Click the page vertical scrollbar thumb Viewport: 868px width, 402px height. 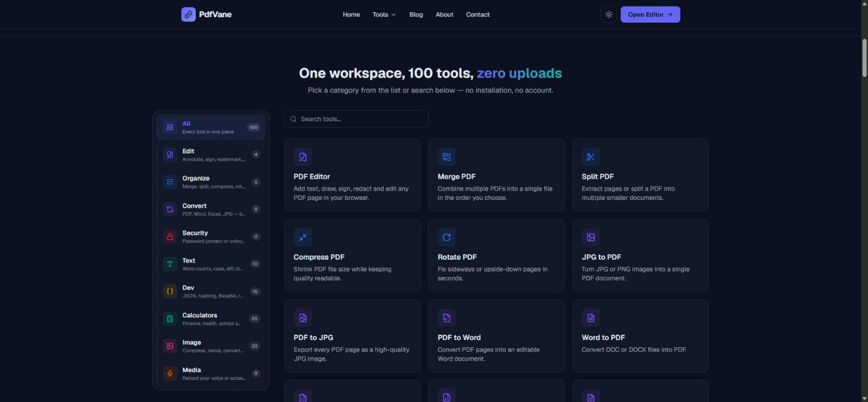tap(865, 58)
